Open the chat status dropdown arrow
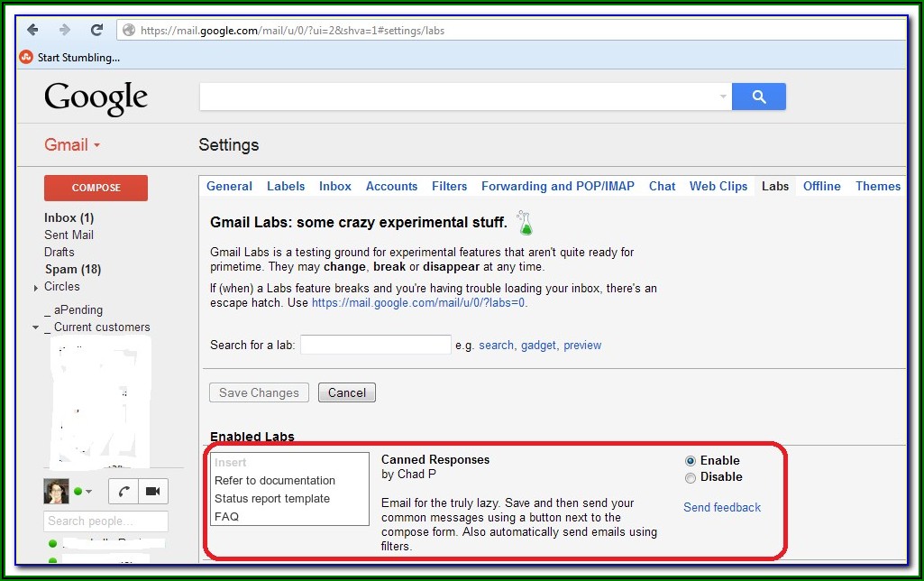Image resolution: width=924 pixels, height=581 pixels. 88,492
